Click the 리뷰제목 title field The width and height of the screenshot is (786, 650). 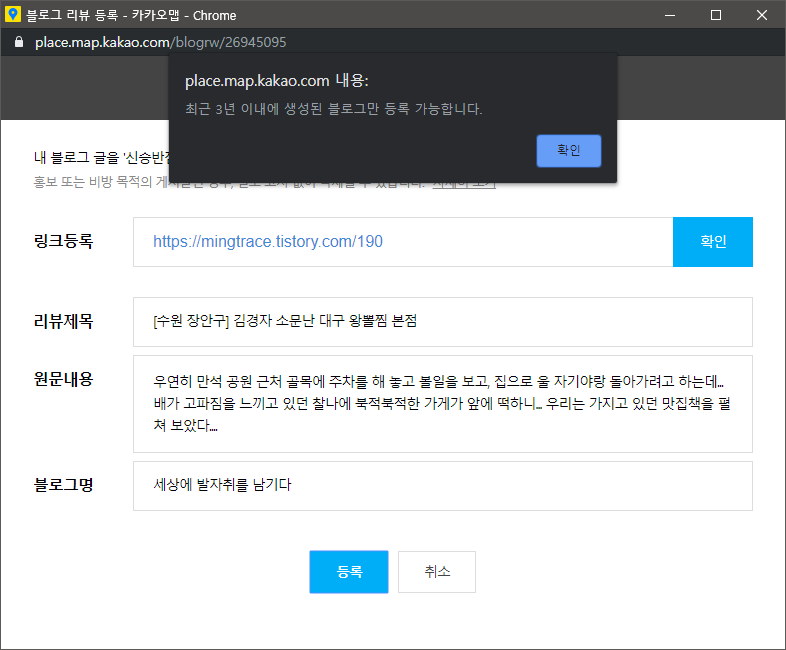(x=443, y=322)
